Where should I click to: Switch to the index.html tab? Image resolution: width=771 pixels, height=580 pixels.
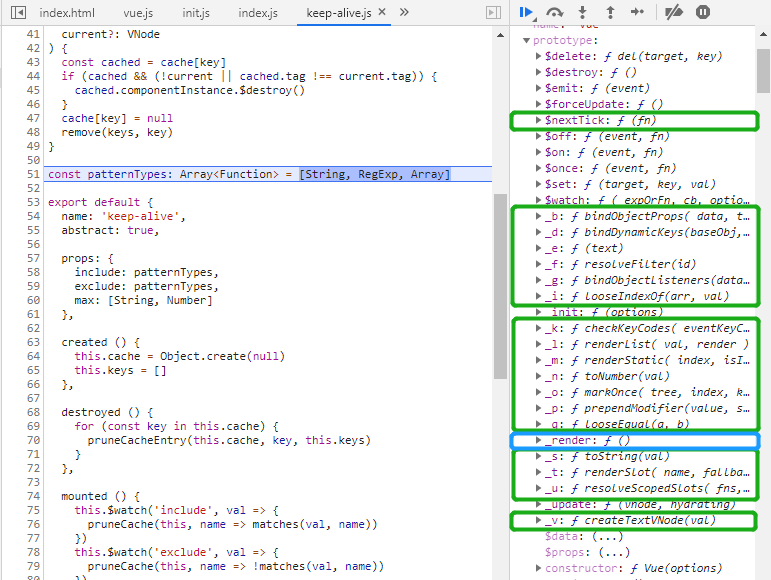[67, 13]
